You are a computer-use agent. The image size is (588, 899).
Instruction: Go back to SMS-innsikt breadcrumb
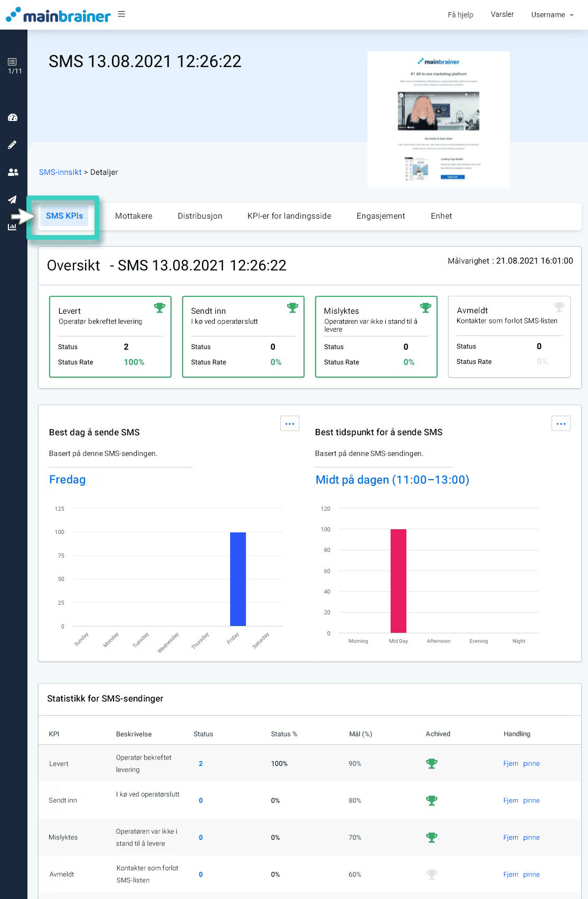click(x=60, y=172)
